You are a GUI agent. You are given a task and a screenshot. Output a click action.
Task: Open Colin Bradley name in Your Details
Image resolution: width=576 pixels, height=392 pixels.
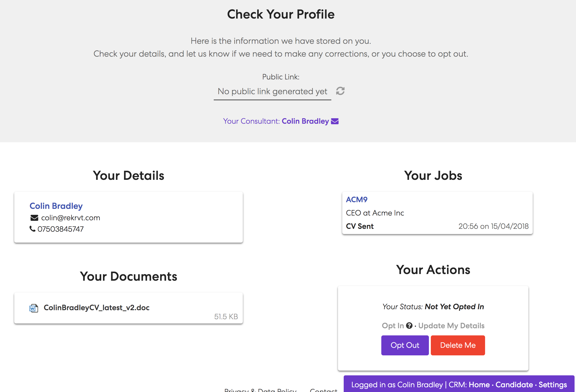56,206
